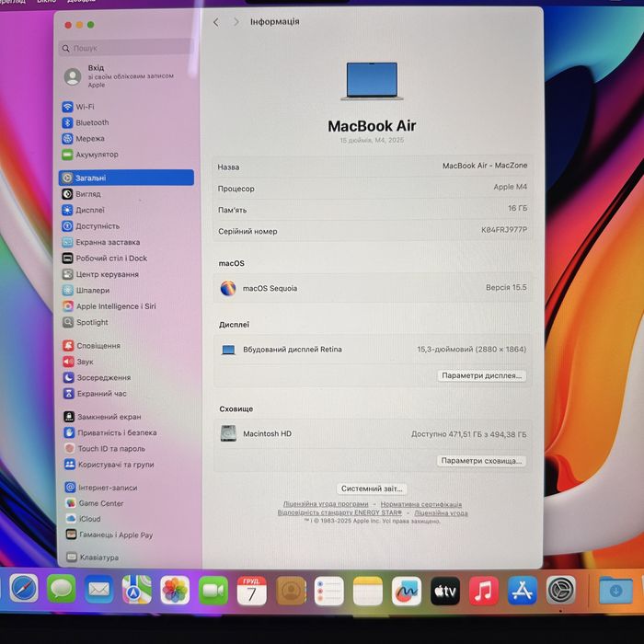Open Downloads folder in the Dock

615,590
